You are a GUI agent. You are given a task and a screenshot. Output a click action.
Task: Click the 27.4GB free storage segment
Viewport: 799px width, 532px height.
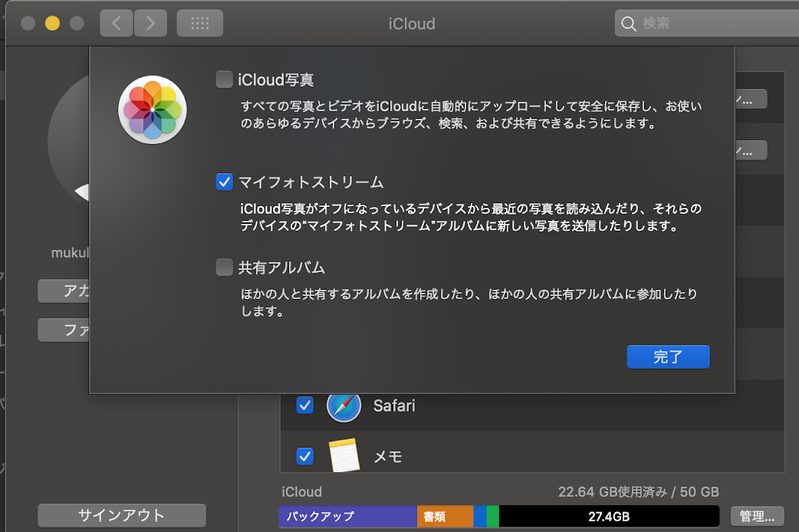(609, 516)
